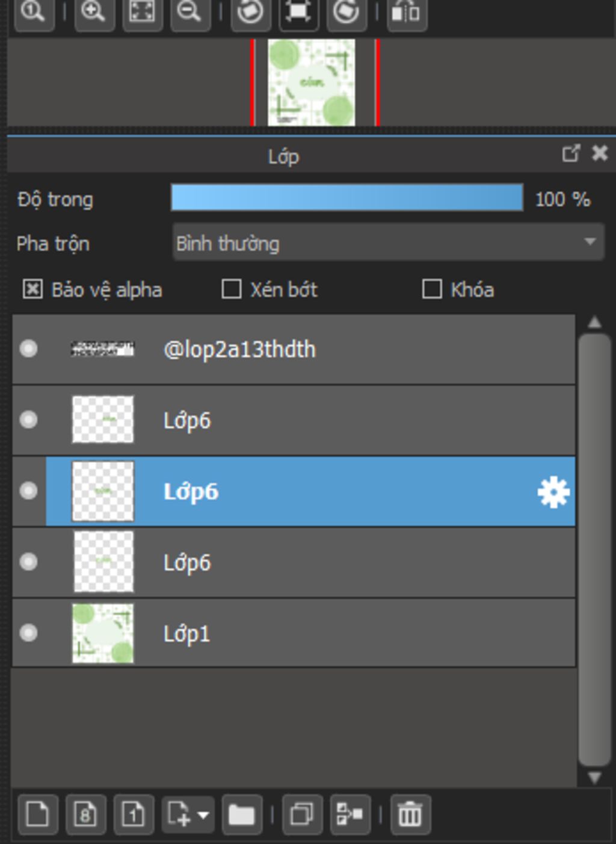Enable the Xén bớt checkbox

[x=232, y=289]
